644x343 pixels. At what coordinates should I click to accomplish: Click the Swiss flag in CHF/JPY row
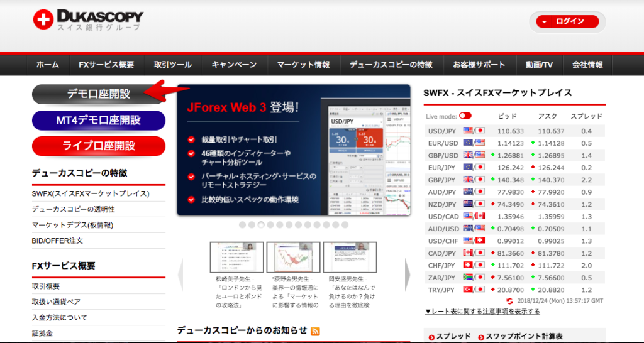(468, 265)
